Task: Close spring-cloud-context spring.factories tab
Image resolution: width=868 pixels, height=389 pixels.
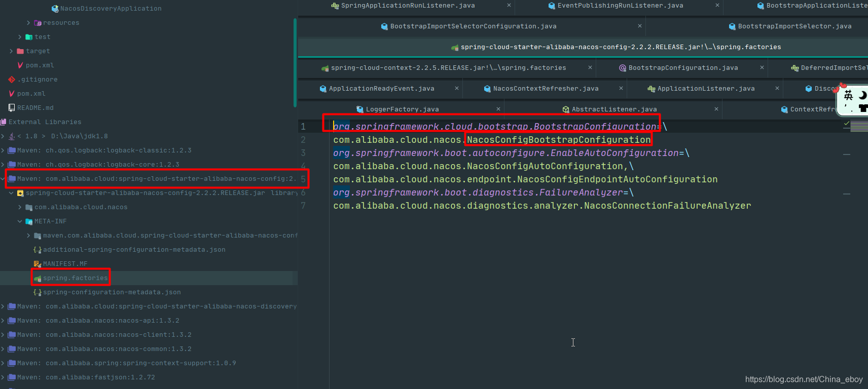Action: (x=590, y=67)
